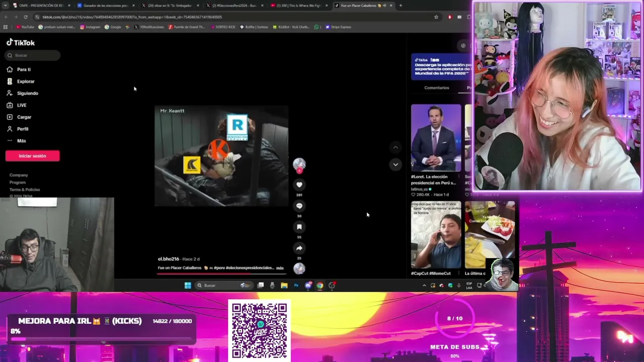Open the Stripe Express bookmark
Screen dimensions: 644x362
pyautogui.click(x=339, y=27)
